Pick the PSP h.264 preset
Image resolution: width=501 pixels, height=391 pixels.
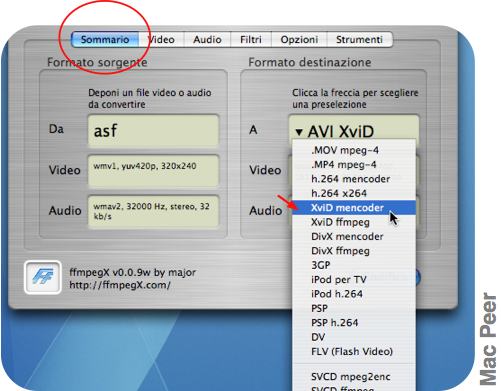click(354, 323)
